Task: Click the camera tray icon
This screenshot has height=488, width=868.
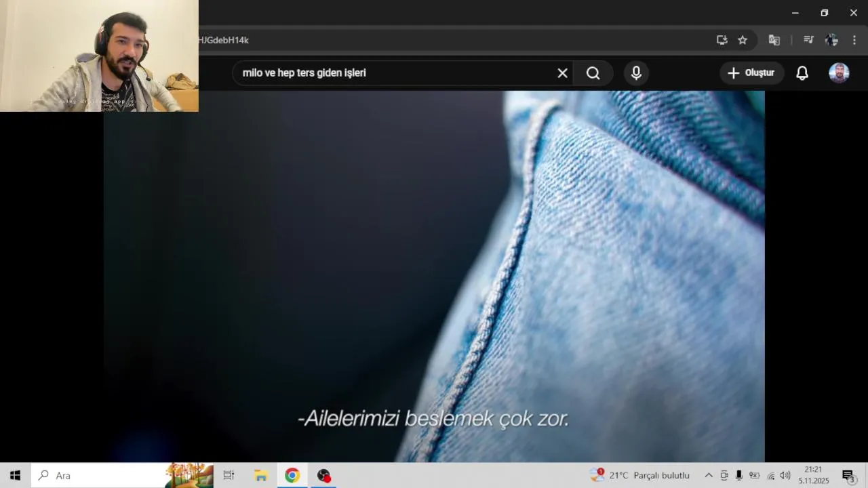Action: coord(724,475)
